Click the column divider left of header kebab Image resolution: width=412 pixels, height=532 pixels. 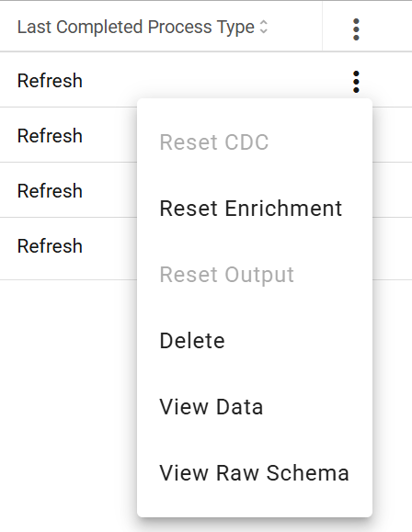322,26
